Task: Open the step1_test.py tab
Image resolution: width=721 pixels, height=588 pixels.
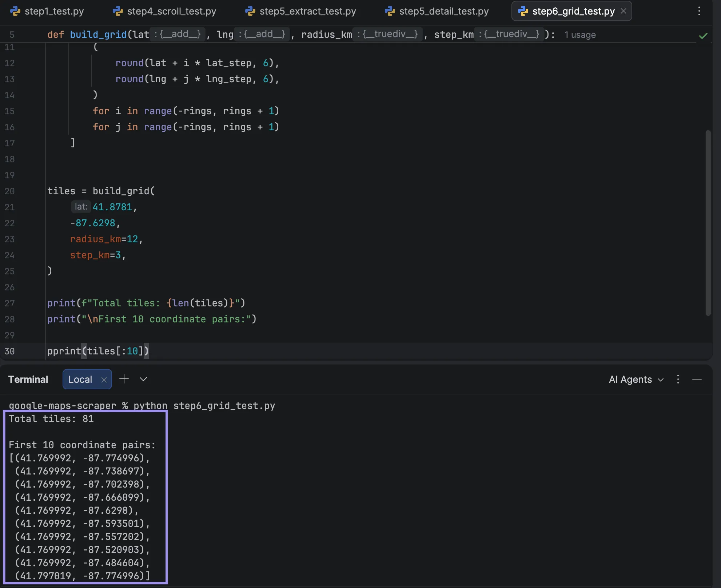Action: [x=47, y=11]
